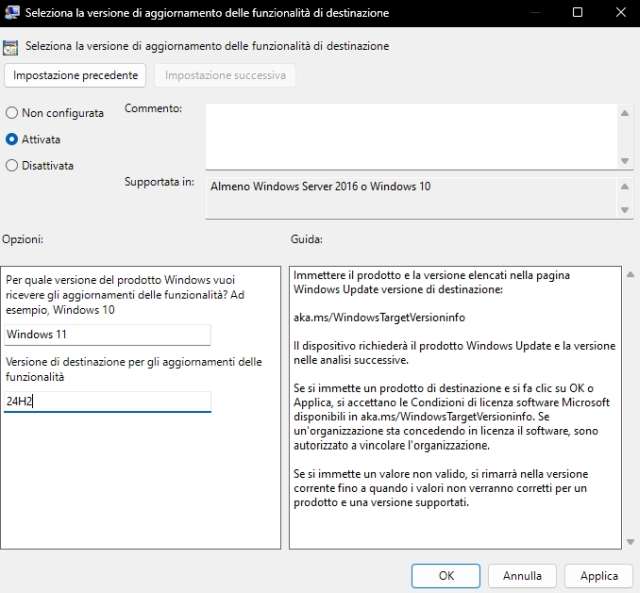Select the Disattivata radio button
The height and width of the screenshot is (593, 640).
12,165
